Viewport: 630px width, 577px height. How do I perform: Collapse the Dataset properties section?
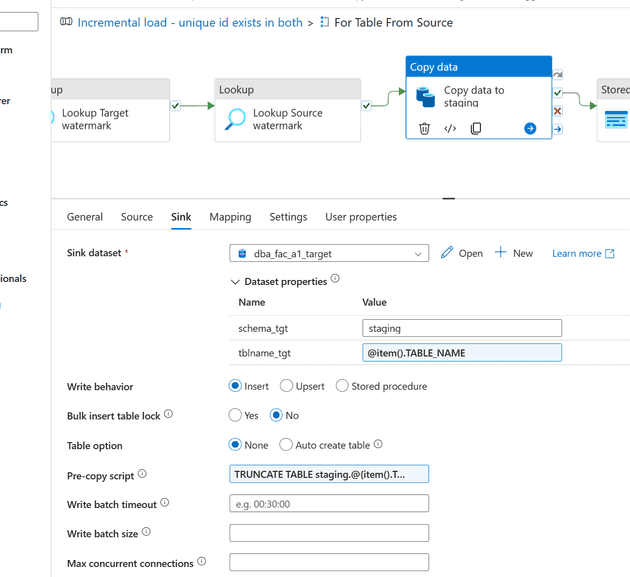[236, 282]
